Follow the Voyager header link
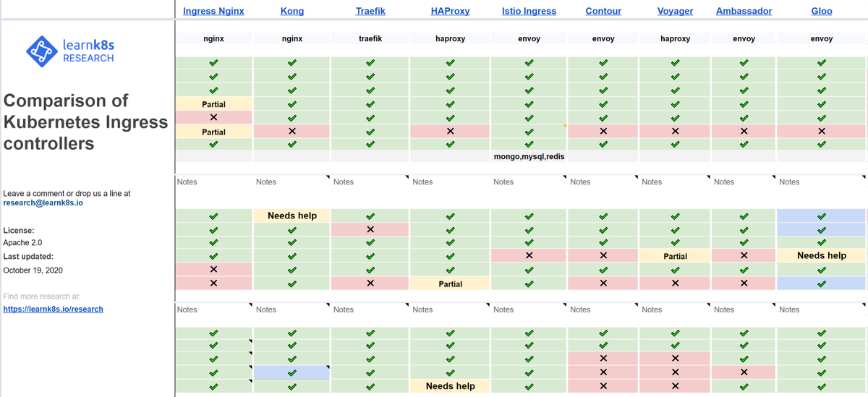This screenshot has height=397, width=868. tap(675, 11)
